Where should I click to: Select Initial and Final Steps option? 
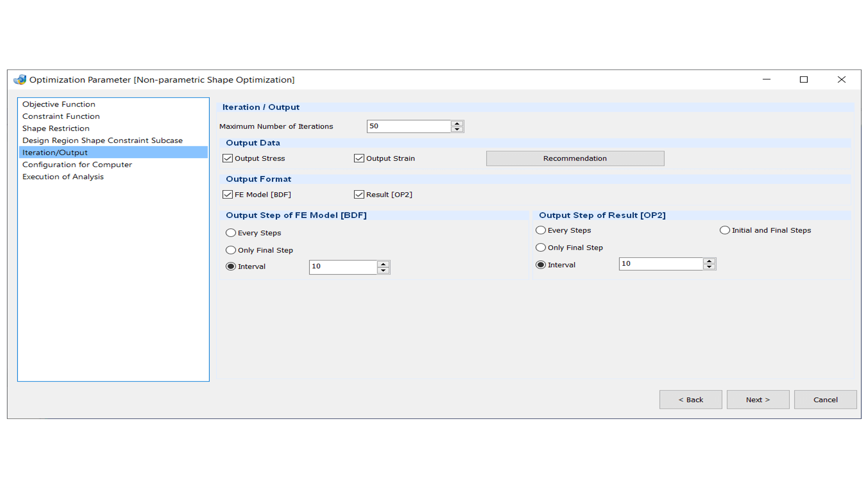[x=724, y=230]
